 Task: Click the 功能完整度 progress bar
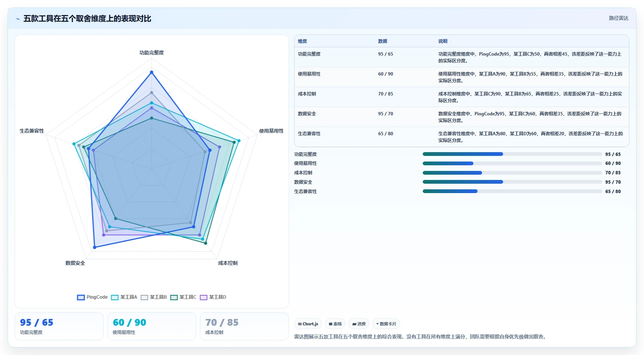tap(512, 154)
